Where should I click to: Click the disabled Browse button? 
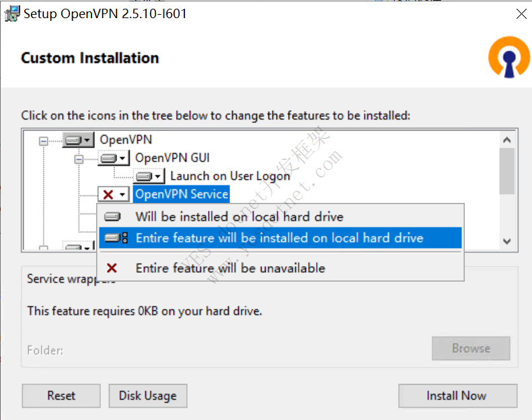click(471, 348)
